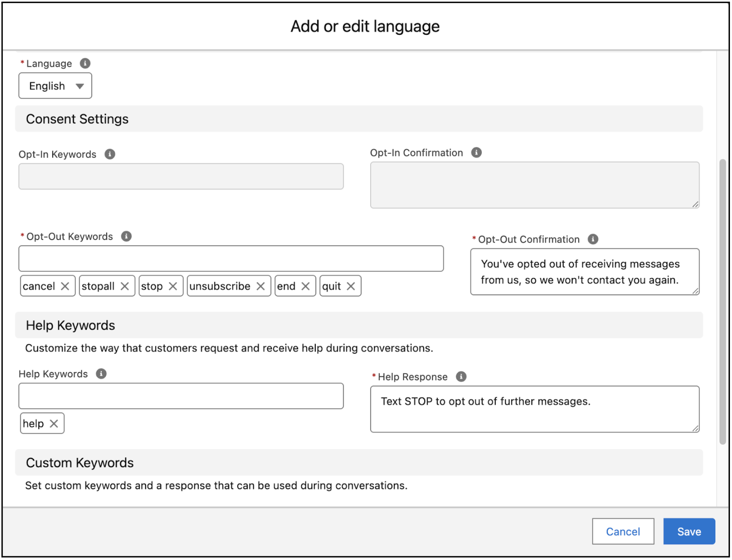Click the Help Response text area

(x=534, y=409)
